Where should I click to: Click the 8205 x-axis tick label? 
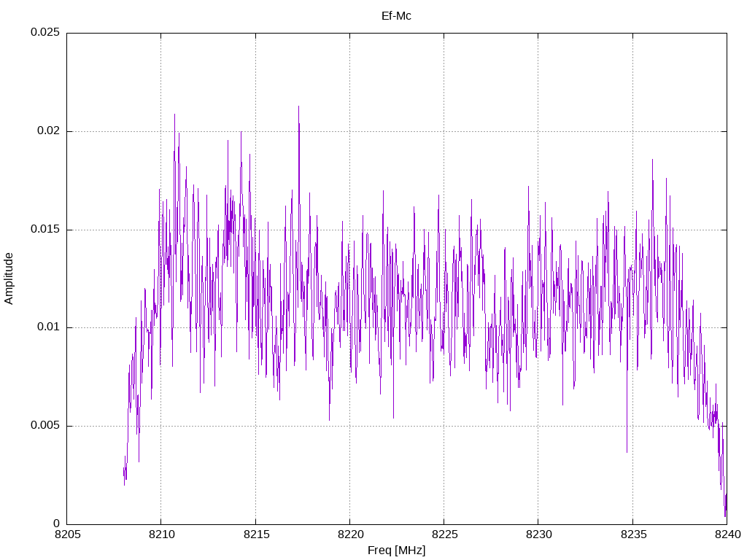pyautogui.click(x=68, y=534)
